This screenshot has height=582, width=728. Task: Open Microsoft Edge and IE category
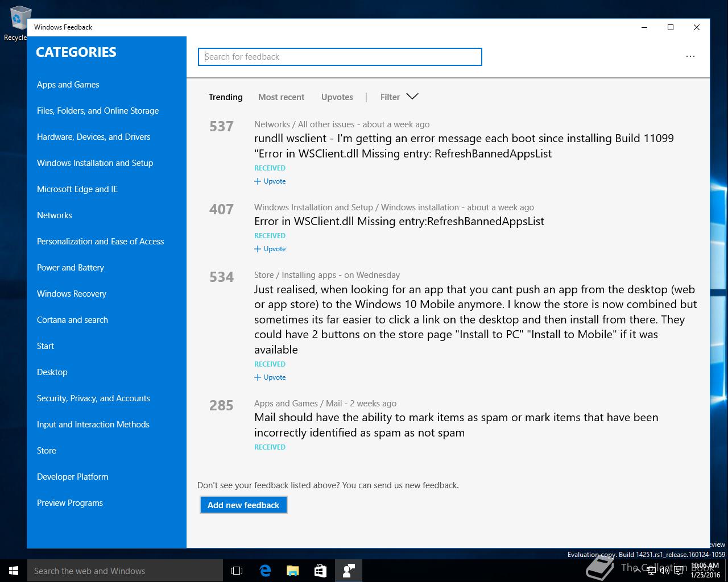(77, 189)
